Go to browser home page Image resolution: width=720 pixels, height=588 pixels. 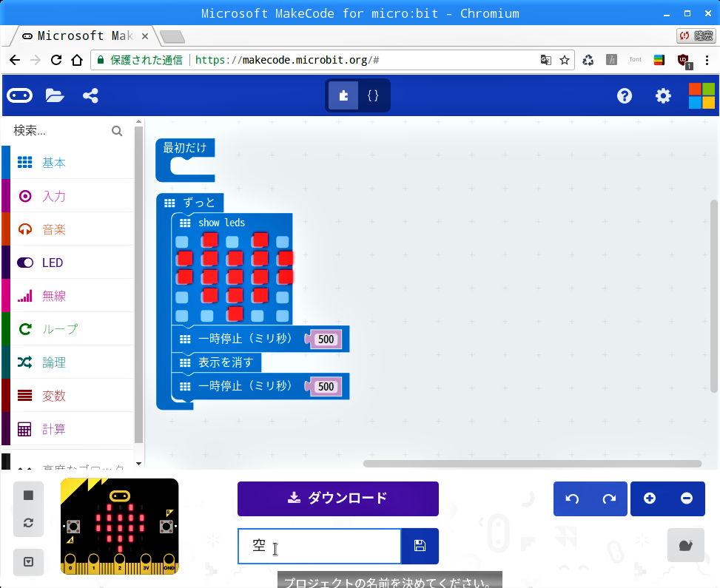tap(77, 60)
